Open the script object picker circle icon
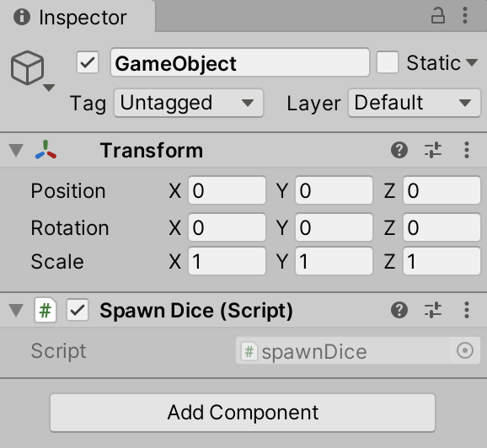Screen dimensions: 487x448 click(465, 351)
